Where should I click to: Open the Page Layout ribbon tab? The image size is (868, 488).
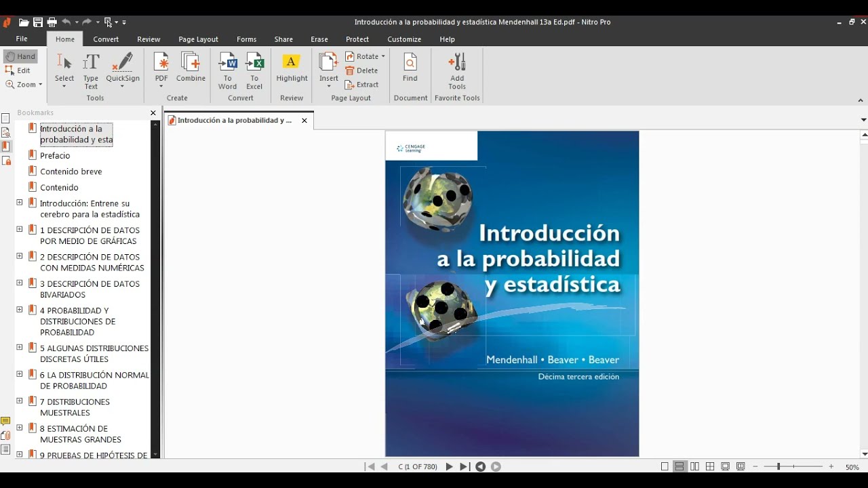pyautogui.click(x=198, y=39)
